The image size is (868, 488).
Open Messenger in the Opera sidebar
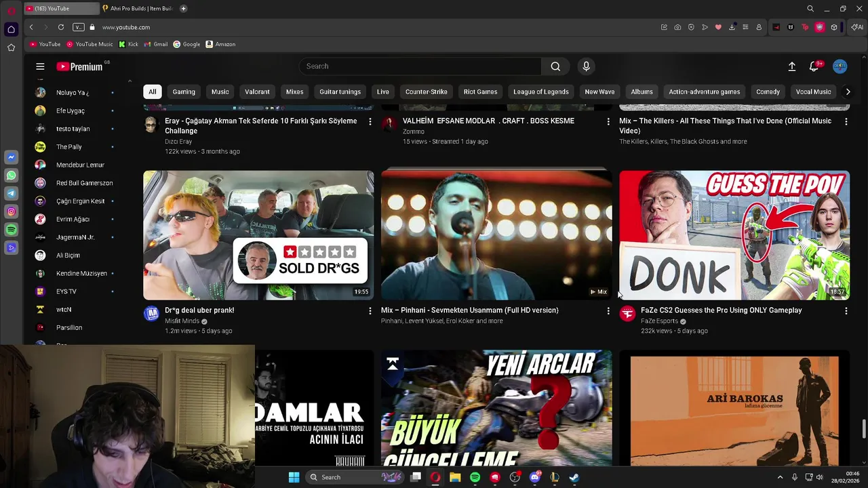tap(12, 157)
